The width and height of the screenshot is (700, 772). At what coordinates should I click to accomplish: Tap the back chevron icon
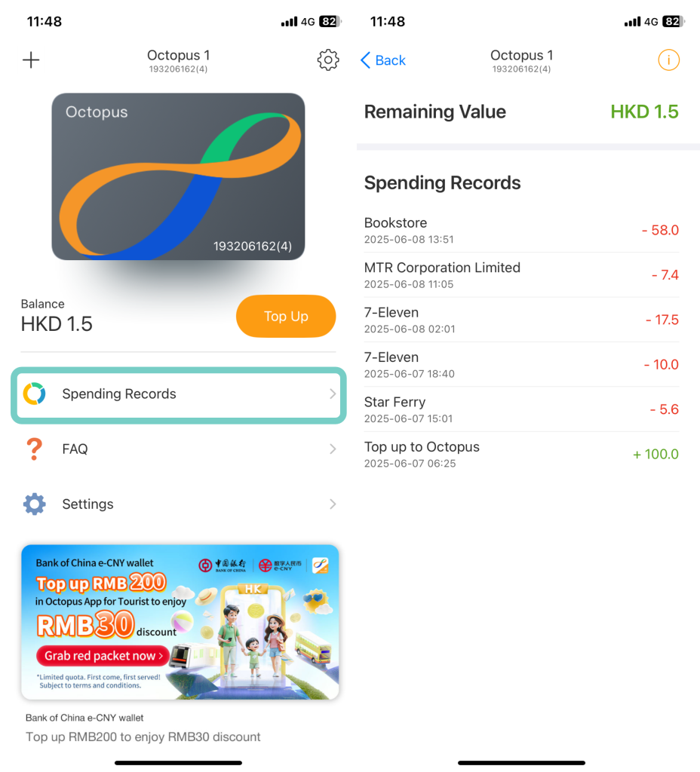tap(366, 60)
